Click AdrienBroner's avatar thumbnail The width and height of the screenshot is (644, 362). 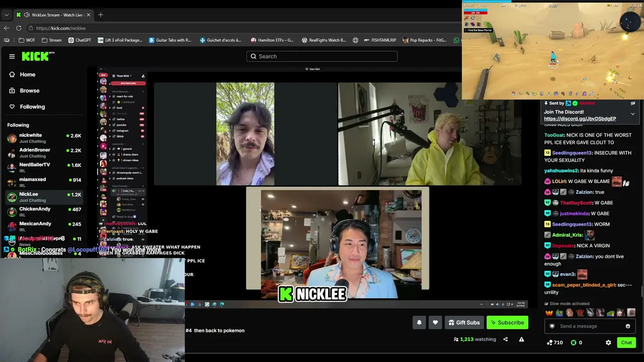tap(12, 153)
